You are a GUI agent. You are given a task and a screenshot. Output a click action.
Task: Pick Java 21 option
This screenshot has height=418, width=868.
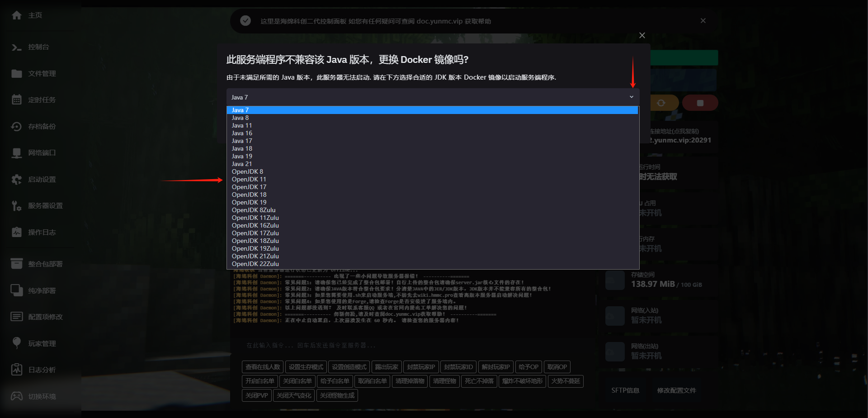tap(432, 164)
